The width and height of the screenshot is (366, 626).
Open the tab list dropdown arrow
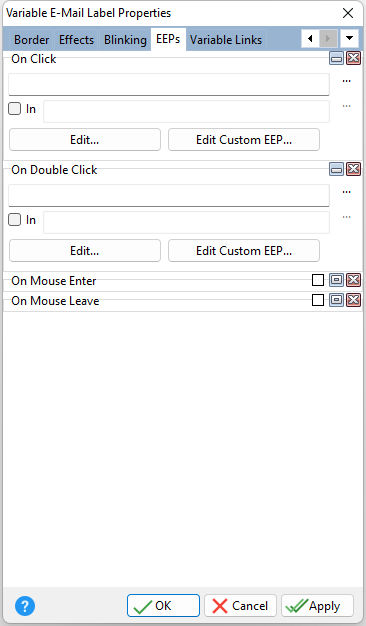(349, 39)
